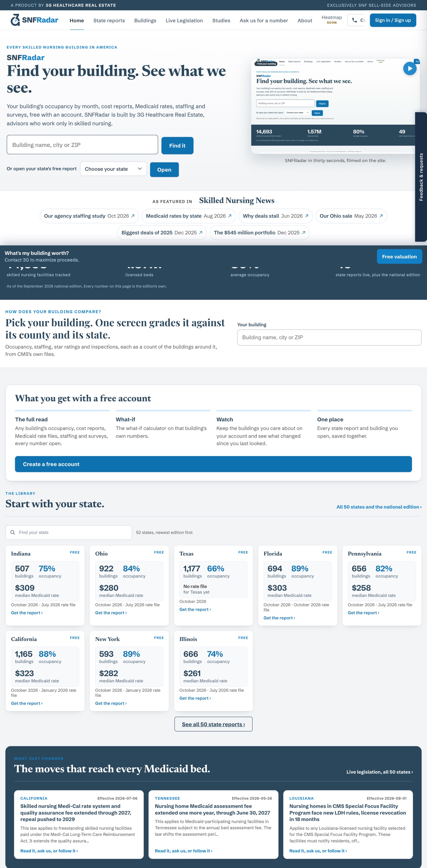Open Live Legislation in the navigation
Screen dimensions: 427x868
pyautogui.click(x=184, y=21)
